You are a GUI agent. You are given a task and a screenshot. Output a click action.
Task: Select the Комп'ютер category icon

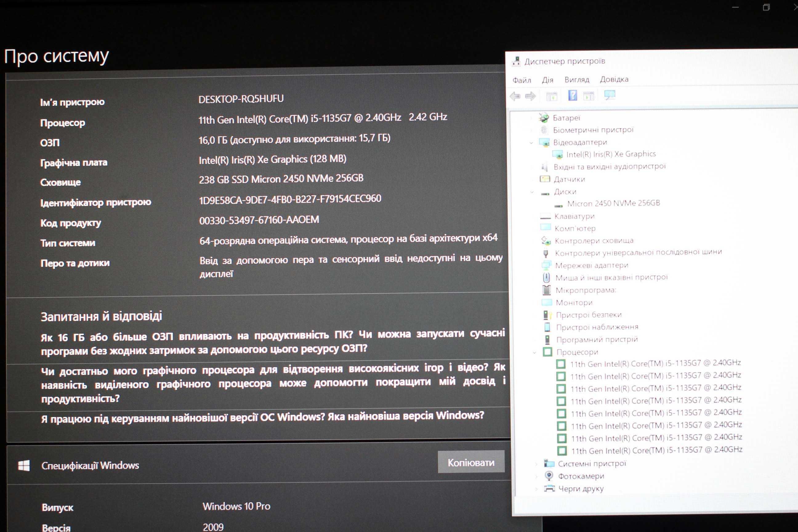(x=546, y=227)
